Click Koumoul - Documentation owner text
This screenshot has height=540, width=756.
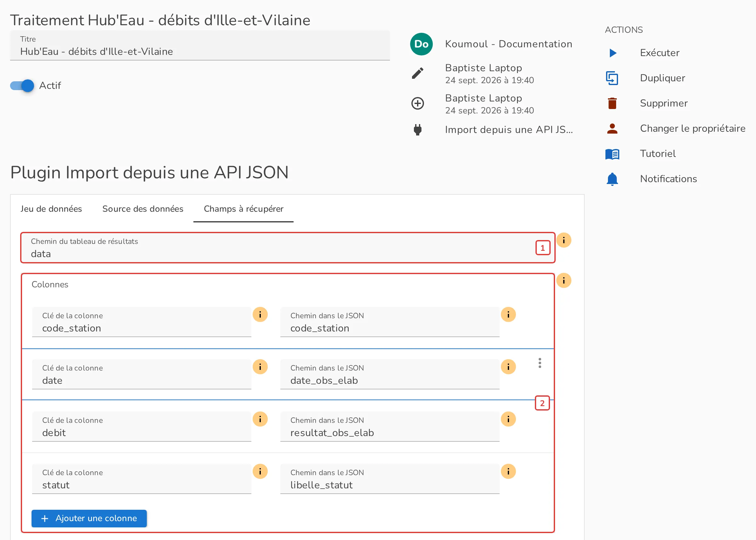(x=508, y=44)
